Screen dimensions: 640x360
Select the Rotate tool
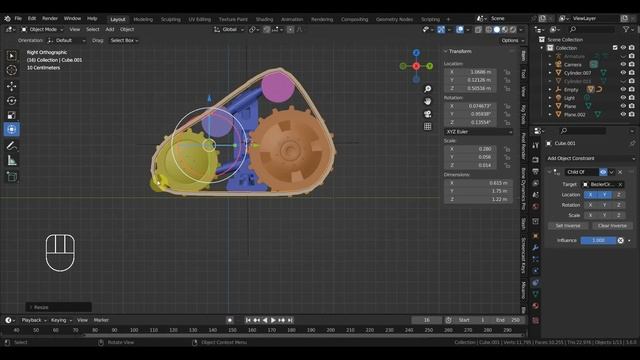(x=11, y=100)
